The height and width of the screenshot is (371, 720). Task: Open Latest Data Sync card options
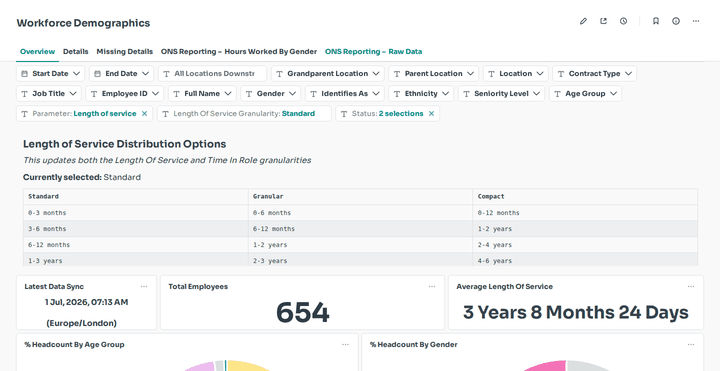point(144,287)
